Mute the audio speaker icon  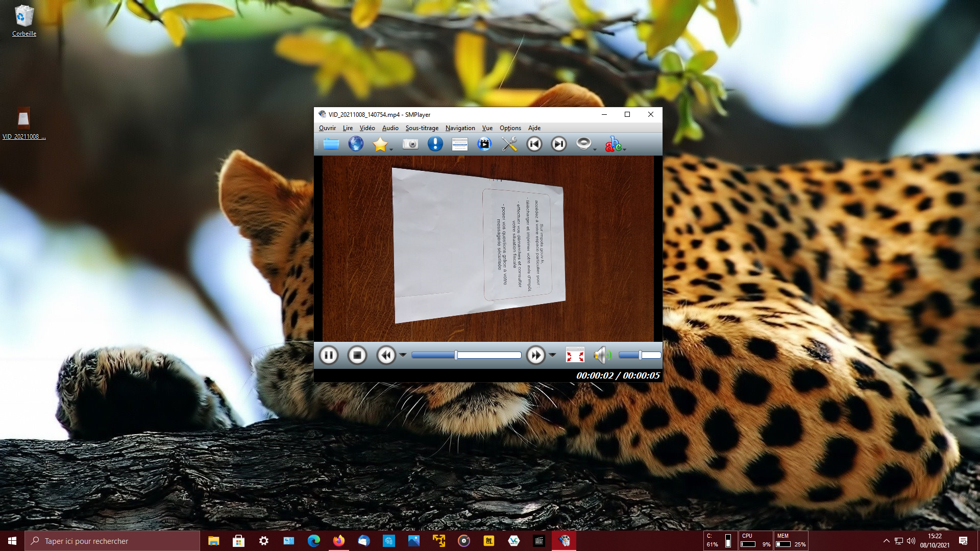coord(602,355)
